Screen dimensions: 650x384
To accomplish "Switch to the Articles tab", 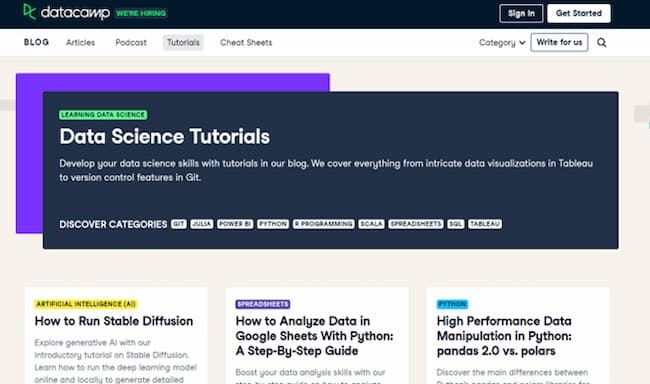I will [x=80, y=42].
